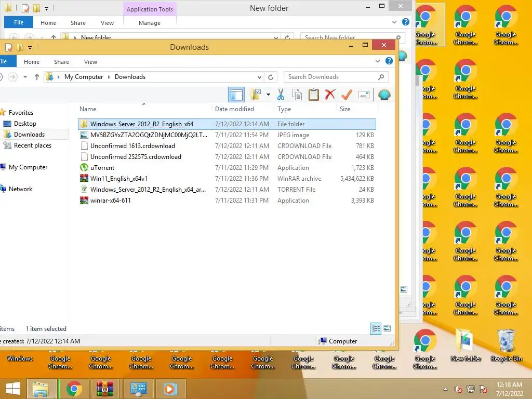Switch to large icons view button
532x399 pixels.
387,328
